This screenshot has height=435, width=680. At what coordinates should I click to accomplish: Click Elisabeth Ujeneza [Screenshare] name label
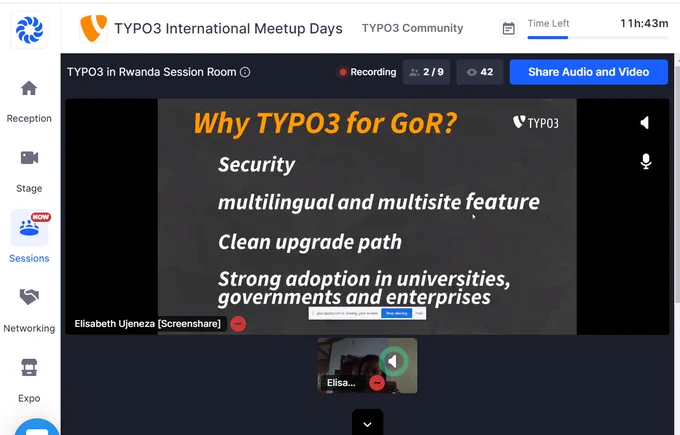coord(147,324)
